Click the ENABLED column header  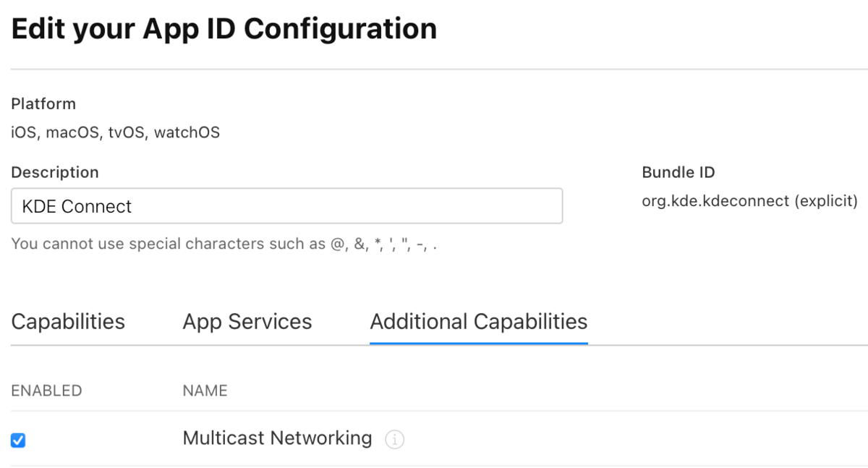point(46,391)
